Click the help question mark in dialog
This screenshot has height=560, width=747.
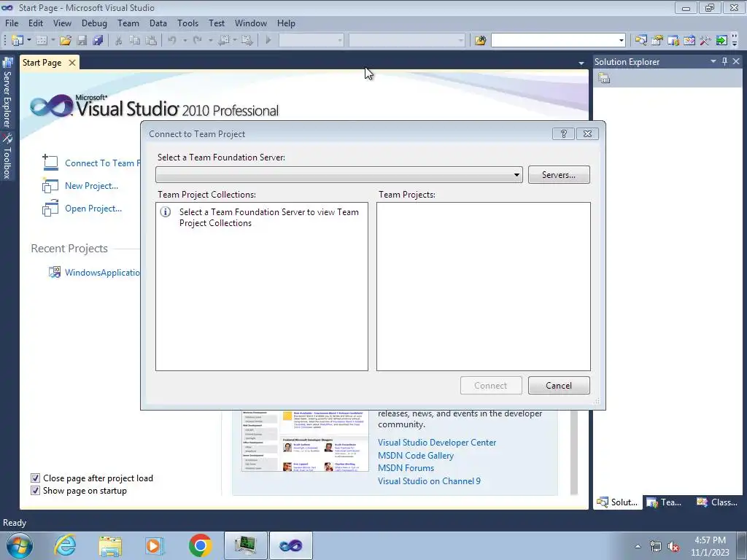click(x=563, y=134)
